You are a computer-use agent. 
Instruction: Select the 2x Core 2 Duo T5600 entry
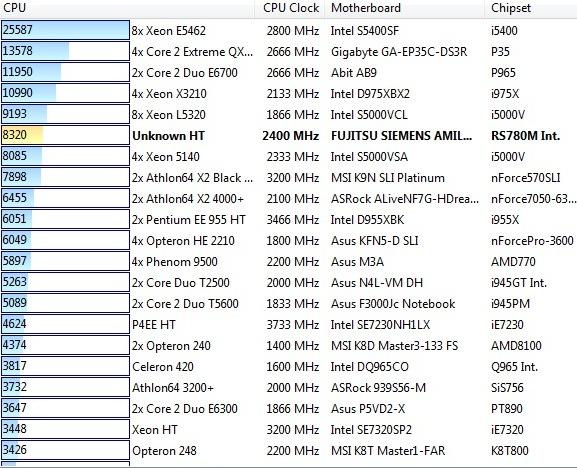click(x=185, y=304)
